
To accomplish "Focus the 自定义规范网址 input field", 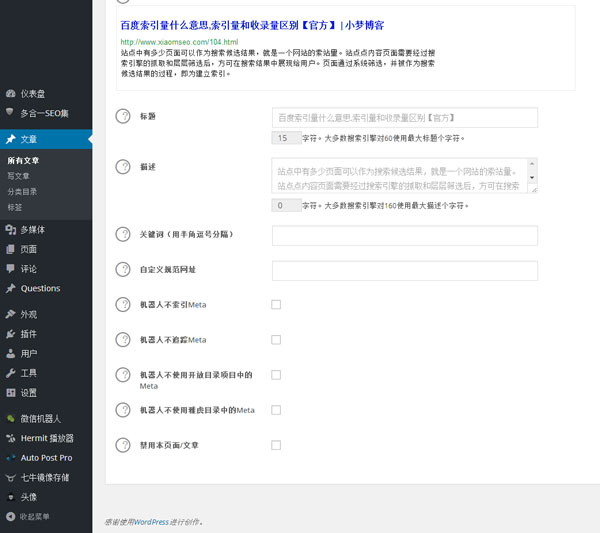I will [405, 271].
